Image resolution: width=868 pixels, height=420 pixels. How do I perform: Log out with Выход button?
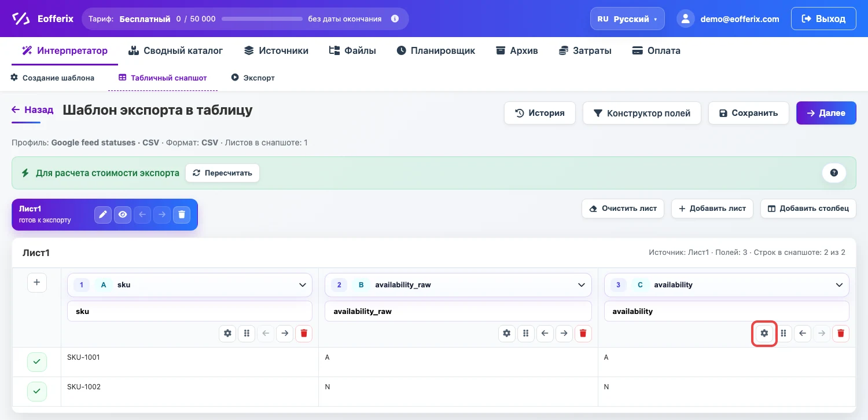pos(823,19)
